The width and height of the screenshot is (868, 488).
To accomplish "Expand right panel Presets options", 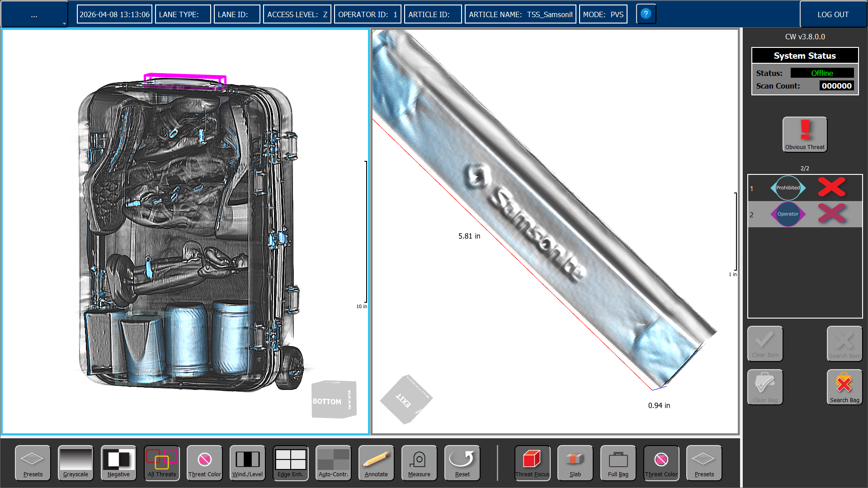I will point(704,463).
